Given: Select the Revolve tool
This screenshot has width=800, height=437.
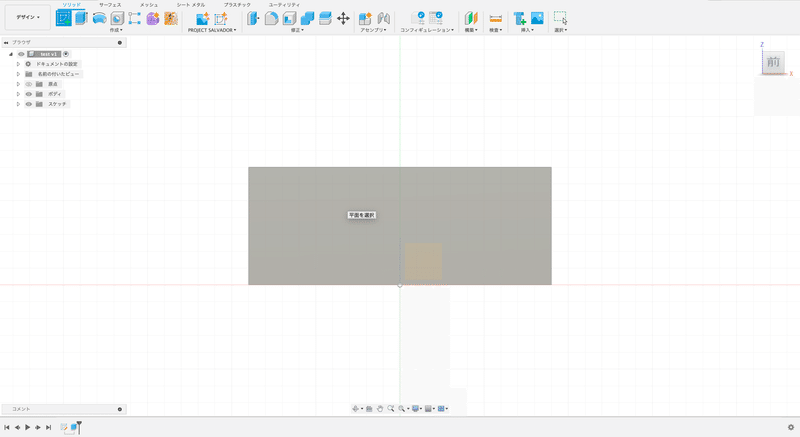Looking at the screenshot, I should (99, 18).
